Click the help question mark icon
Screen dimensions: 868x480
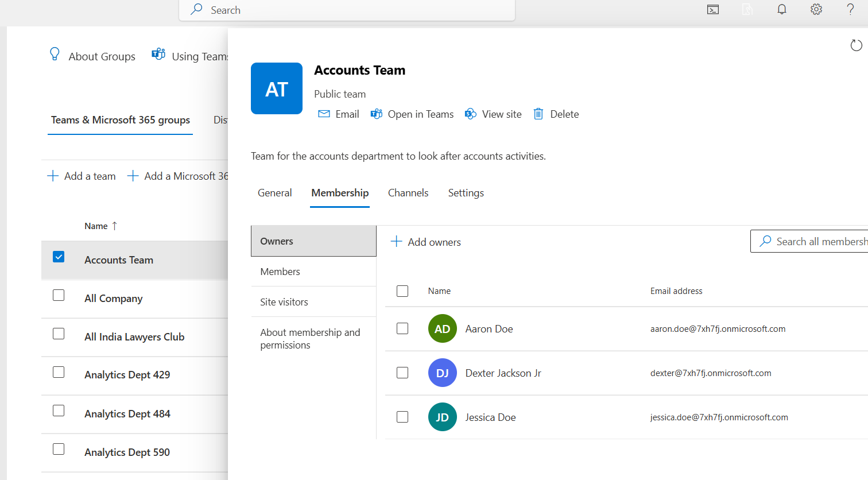point(851,10)
